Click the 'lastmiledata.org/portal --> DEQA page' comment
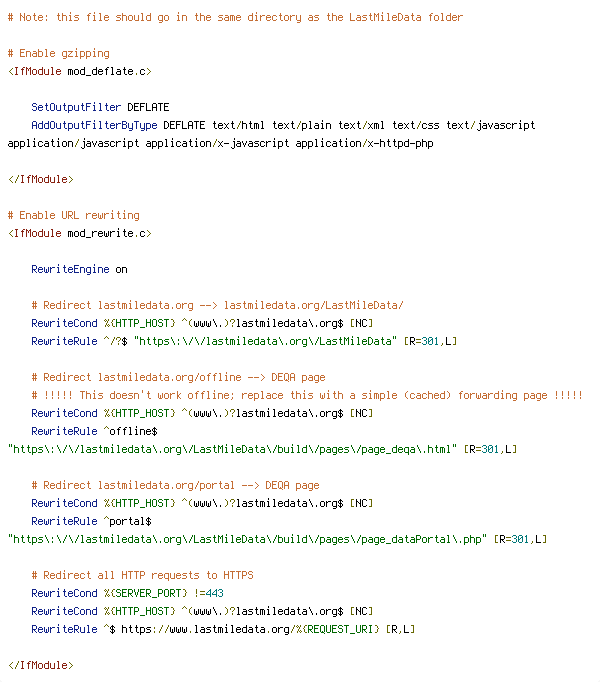This screenshot has width=600, height=682. 175,485
